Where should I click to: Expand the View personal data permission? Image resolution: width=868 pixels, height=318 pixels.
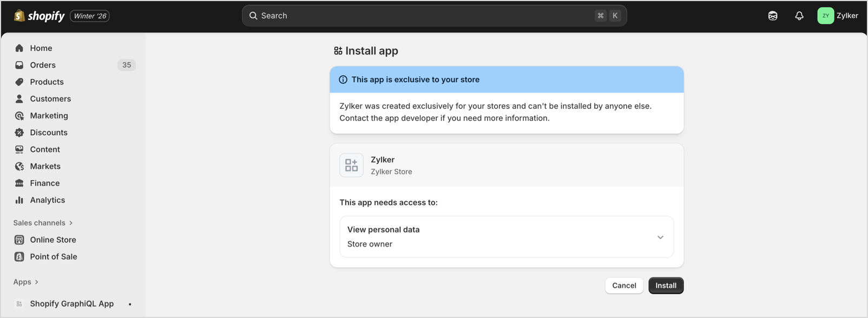point(660,237)
